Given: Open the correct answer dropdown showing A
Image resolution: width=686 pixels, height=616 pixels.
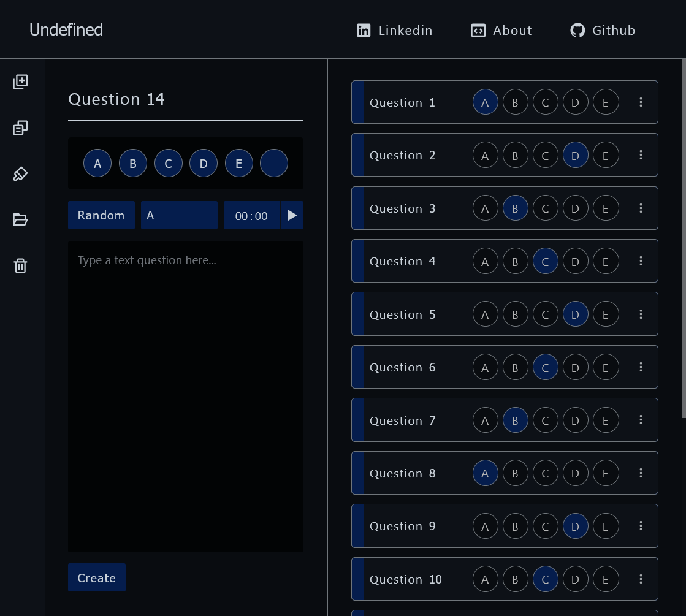Looking at the screenshot, I should (180, 215).
